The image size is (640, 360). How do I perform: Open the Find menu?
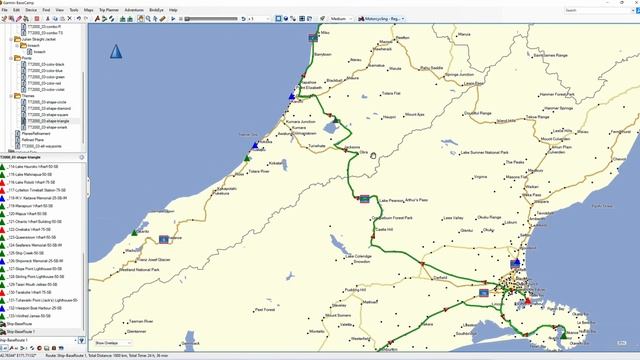pyautogui.click(x=46, y=10)
